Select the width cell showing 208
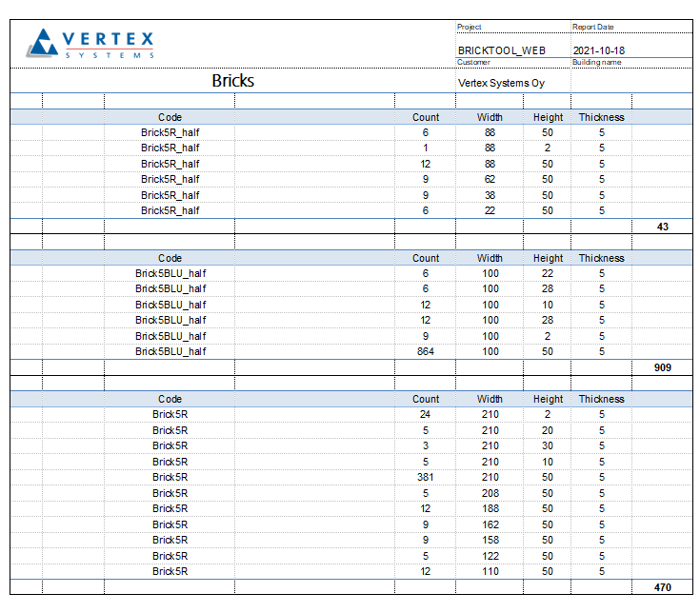700x613 pixels. point(490,493)
